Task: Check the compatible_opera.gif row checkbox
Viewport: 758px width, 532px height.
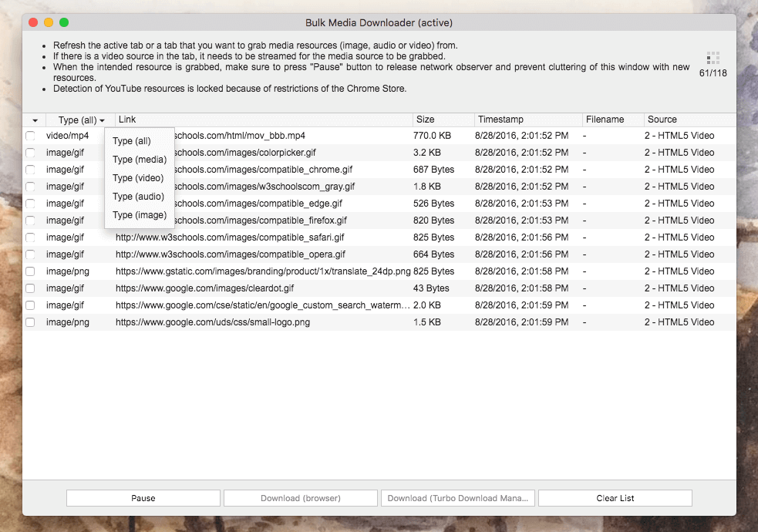Action: coord(30,254)
